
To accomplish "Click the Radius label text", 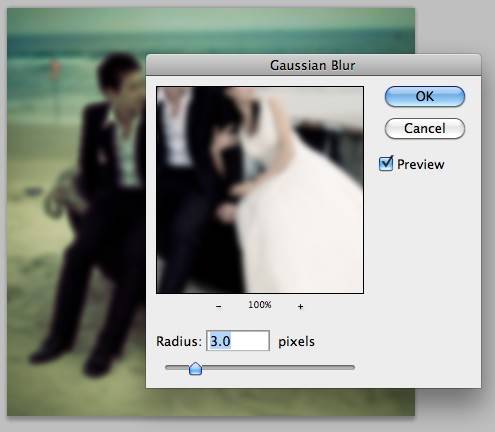I will (179, 341).
